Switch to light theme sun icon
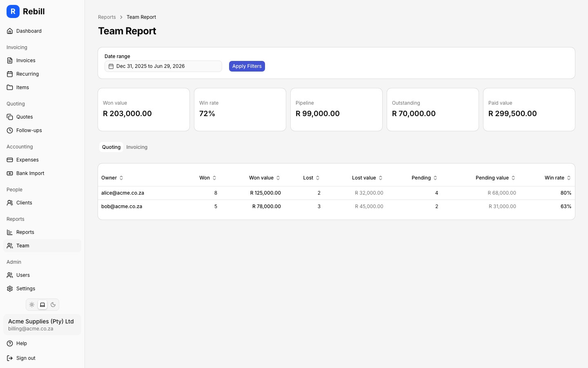 tap(32, 305)
